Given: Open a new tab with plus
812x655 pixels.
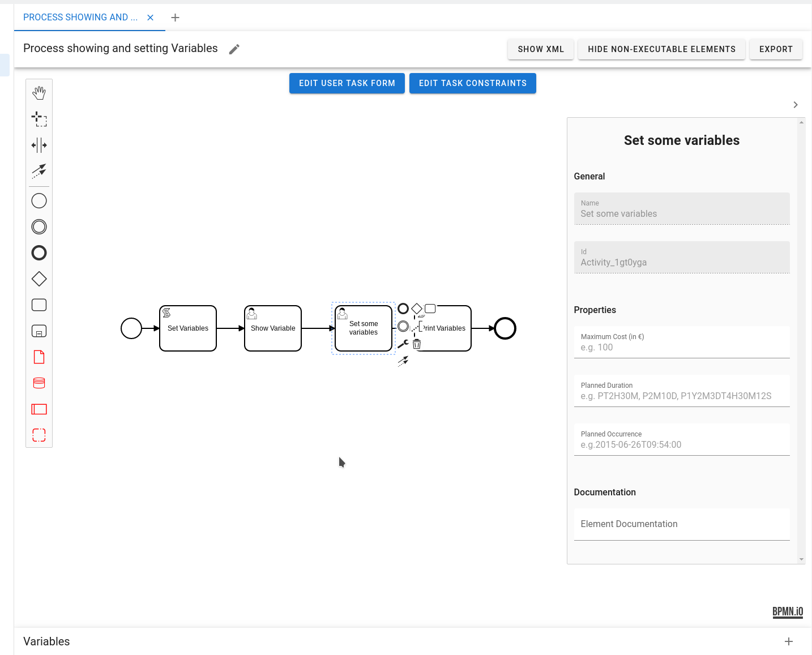Looking at the screenshot, I should coord(176,18).
